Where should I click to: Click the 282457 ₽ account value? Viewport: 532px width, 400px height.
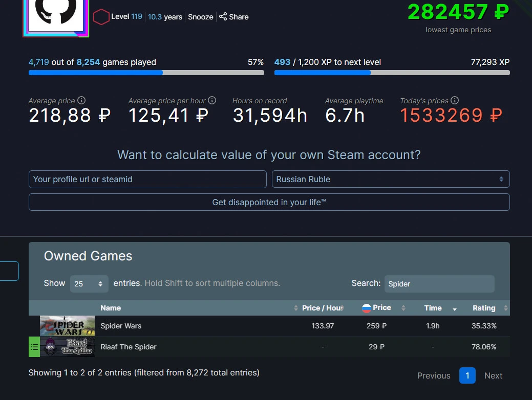coord(458,12)
